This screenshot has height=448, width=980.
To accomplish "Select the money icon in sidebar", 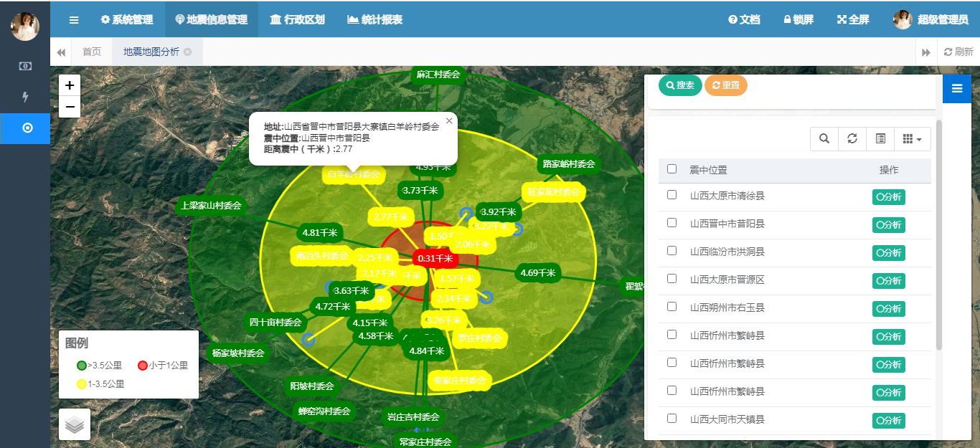I will coord(25,66).
